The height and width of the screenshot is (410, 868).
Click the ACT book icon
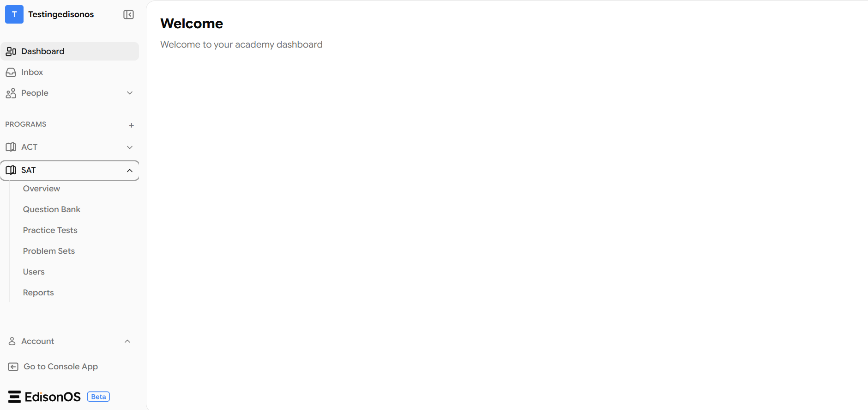11,147
